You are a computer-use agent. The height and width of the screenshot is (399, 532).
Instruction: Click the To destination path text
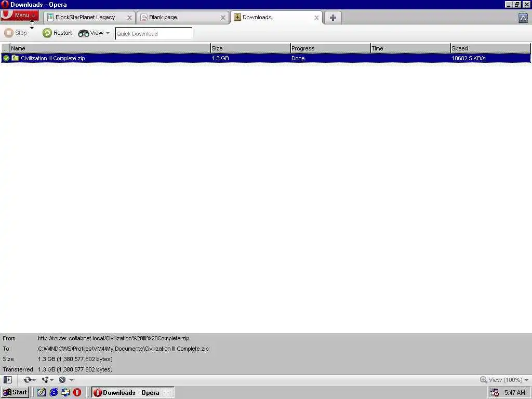(x=123, y=349)
